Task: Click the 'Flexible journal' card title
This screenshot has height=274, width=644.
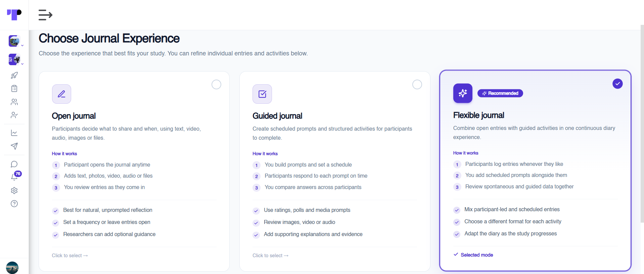Action: click(478, 115)
